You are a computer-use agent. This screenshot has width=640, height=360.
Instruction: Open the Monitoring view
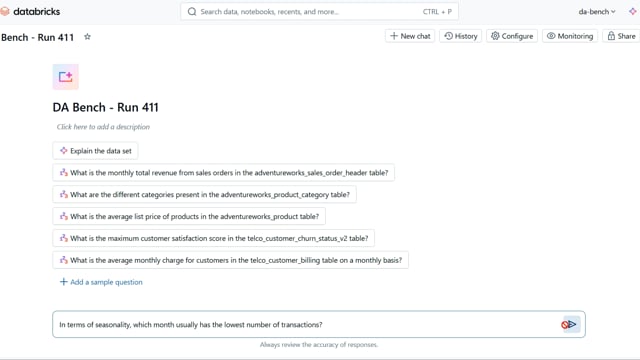click(570, 36)
